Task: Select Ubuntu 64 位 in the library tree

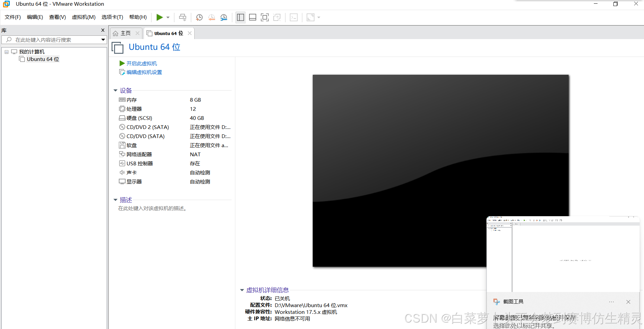Action: click(x=43, y=59)
